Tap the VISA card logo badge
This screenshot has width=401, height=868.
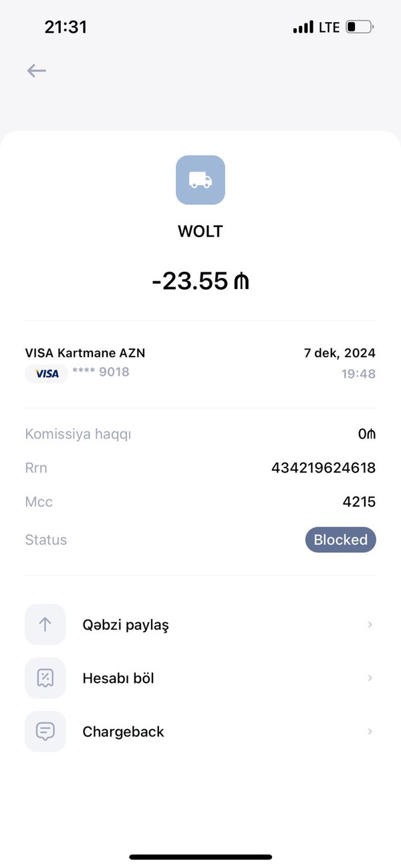pos(47,374)
